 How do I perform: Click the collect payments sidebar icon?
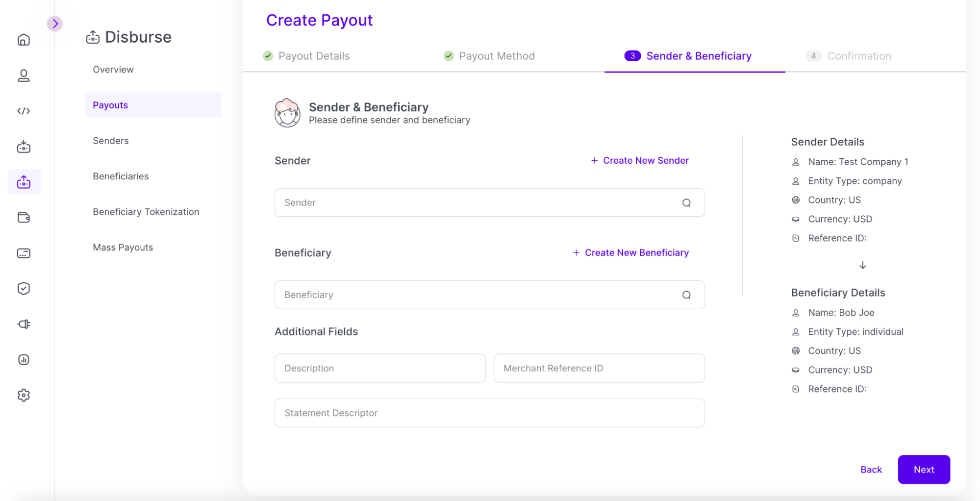(x=24, y=147)
